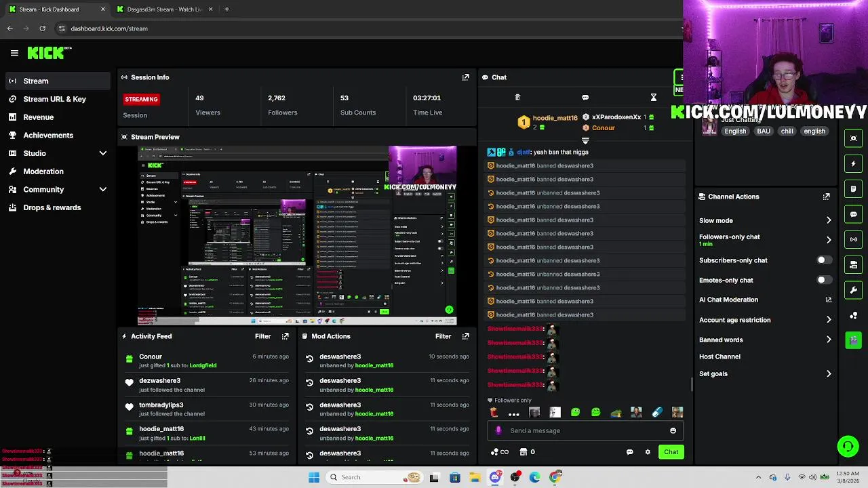Open Drops & rewards in sidebar

[x=57, y=207]
